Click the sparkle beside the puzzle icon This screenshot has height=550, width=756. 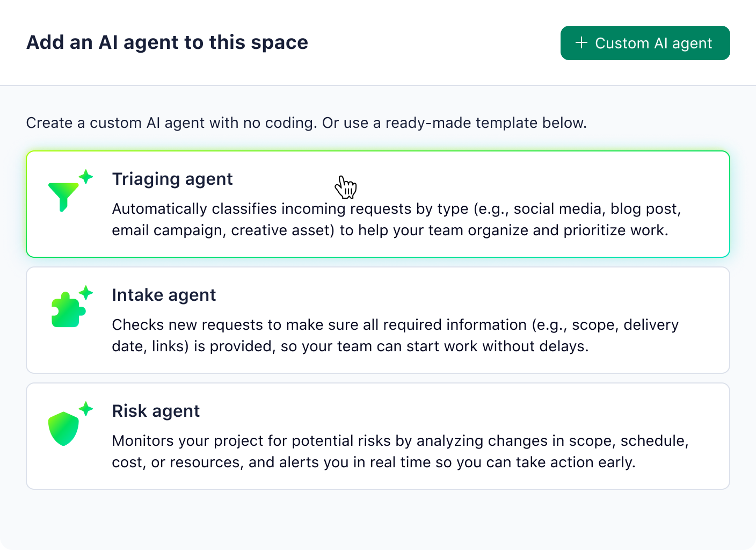(x=86, y=291)
